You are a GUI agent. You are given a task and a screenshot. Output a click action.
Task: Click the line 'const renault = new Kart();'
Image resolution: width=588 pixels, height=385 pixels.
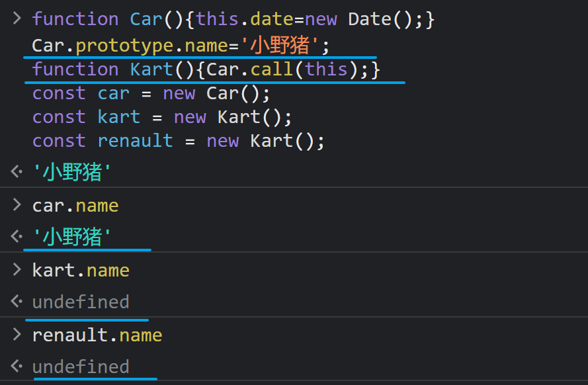179,141
